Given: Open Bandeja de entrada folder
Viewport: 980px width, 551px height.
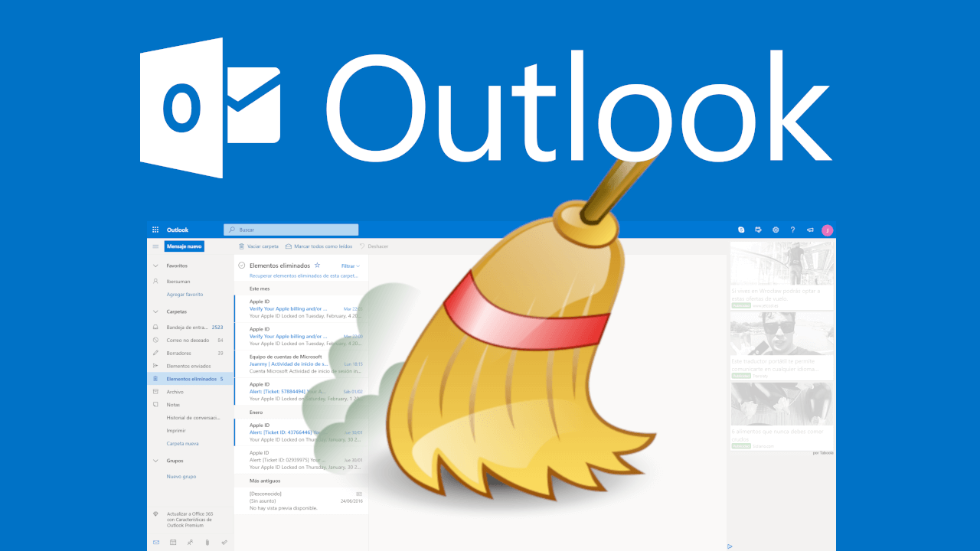Looking at the screenshot, I should pyautogui.click(x=191, y=327).
